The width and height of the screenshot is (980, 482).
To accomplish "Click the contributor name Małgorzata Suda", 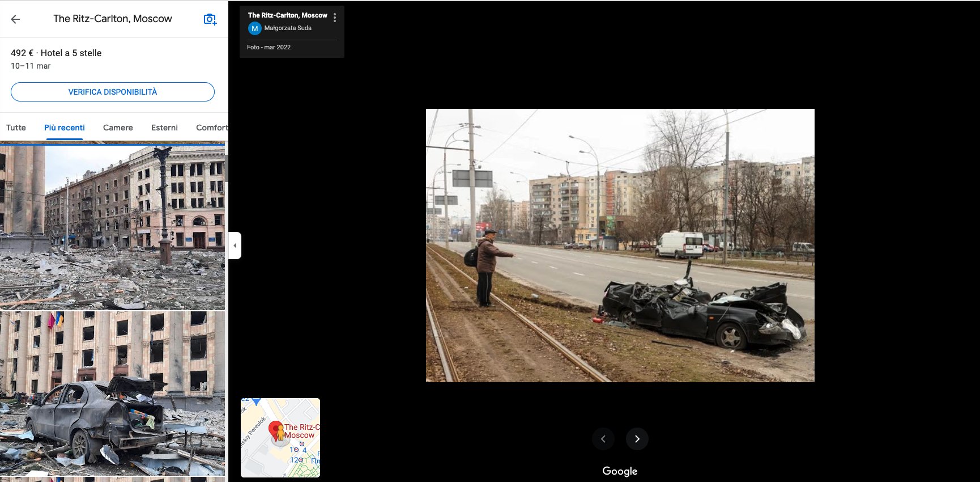I will pos(288,28).
